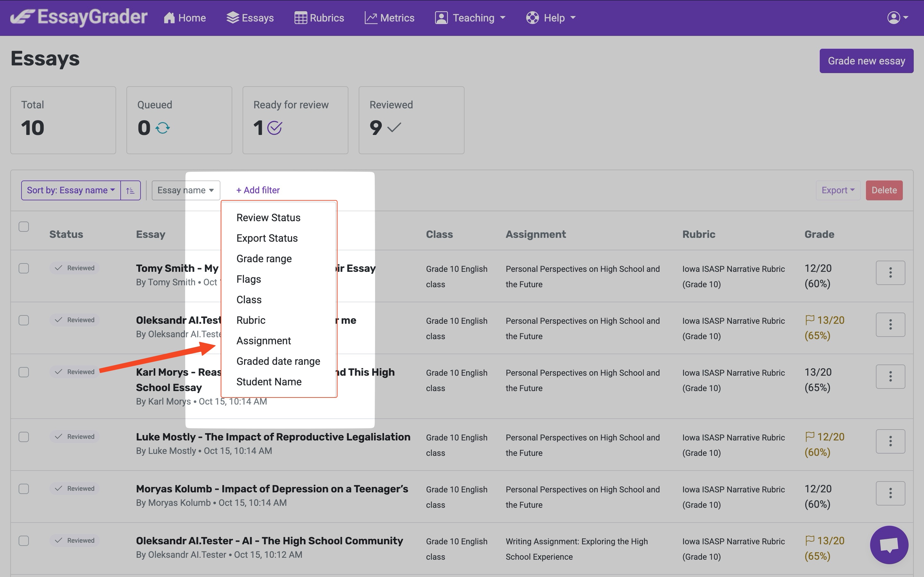This screenshot has height=577, width=924.
Task: Open three-dot menu for Tomy Smith essay
Action: [x=890, y=272]
